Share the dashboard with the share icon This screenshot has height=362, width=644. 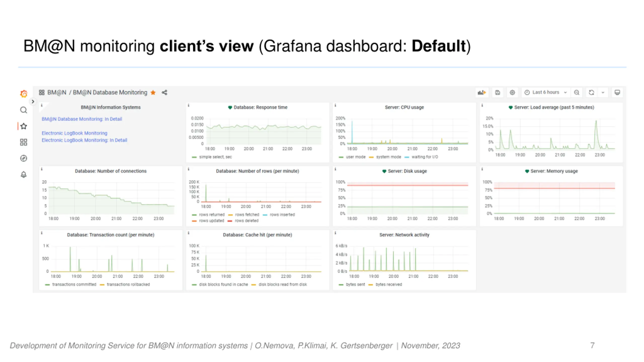[x=165, y=93]
